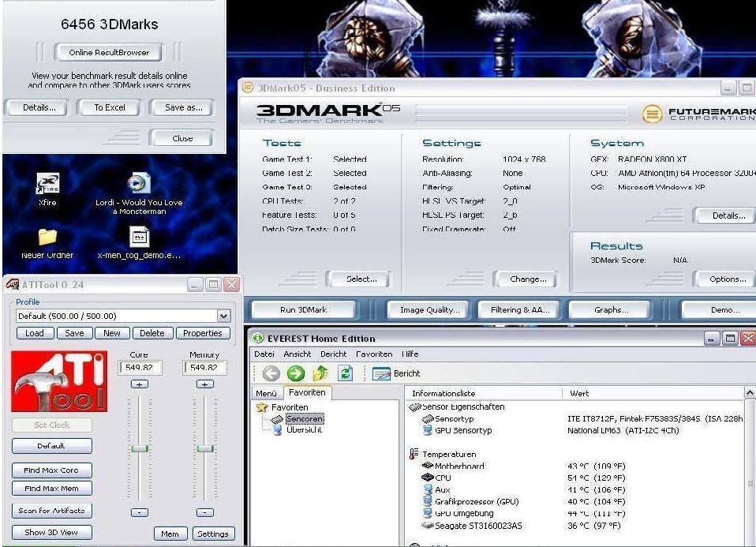This screenshot has height=547, width=756.
Task: Open Image Quality... in 3DMark05
Action: coord(429,309)
